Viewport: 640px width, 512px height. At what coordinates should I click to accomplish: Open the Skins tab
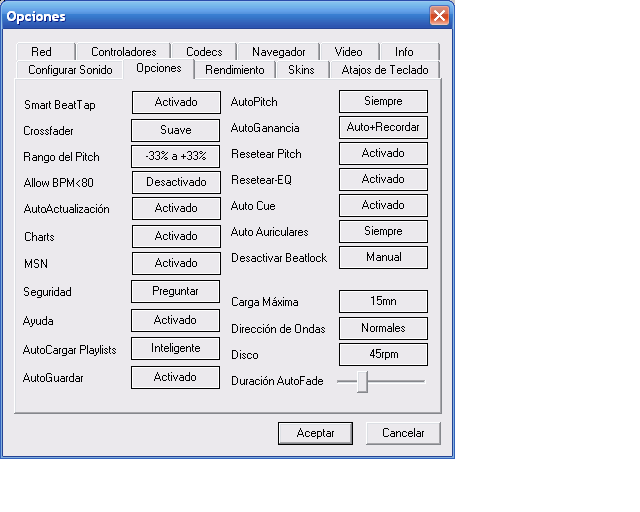pos(301,70)
